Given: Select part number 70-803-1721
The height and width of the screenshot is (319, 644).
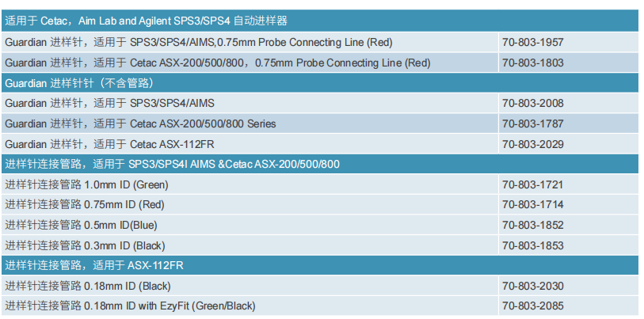Looking at the screenshot, I should click(x=533, y=184).
